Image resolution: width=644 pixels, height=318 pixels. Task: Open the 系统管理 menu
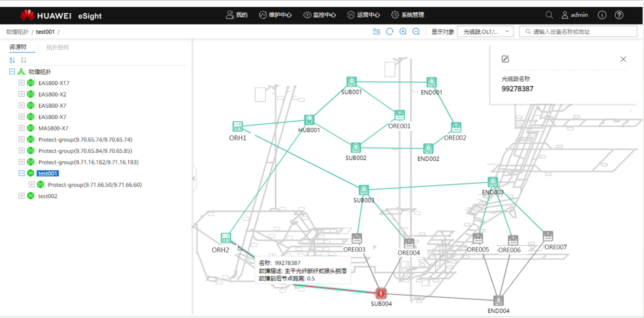407,15
